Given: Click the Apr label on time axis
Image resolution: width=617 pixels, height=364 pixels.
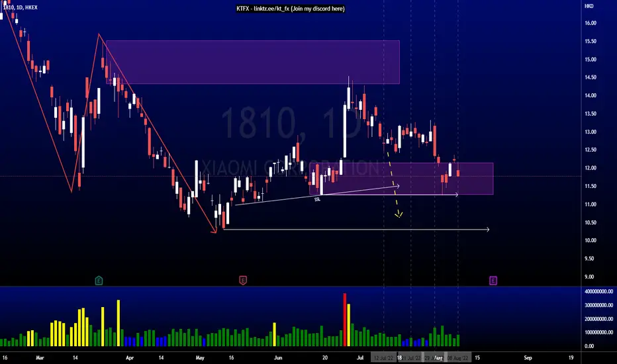Looking at the screenshot, I should click(130, 357).
